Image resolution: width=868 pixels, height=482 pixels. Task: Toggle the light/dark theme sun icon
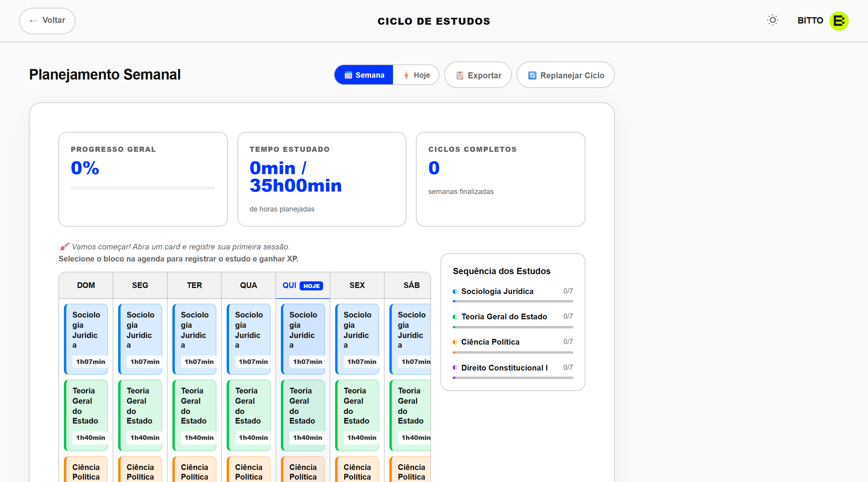pyautogui.click(x=773, y=20)
